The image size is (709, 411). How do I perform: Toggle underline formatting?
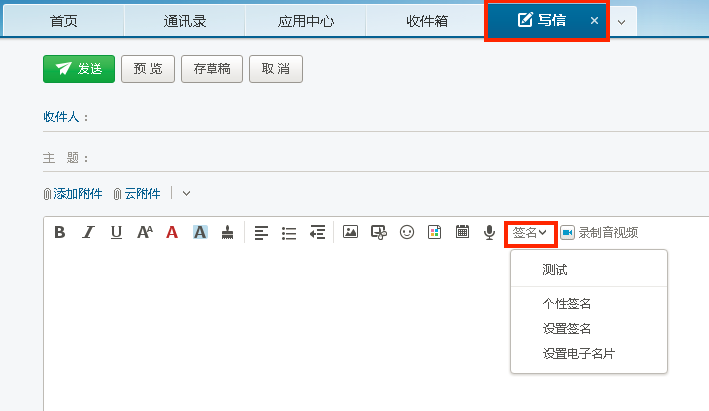point(116,232)
